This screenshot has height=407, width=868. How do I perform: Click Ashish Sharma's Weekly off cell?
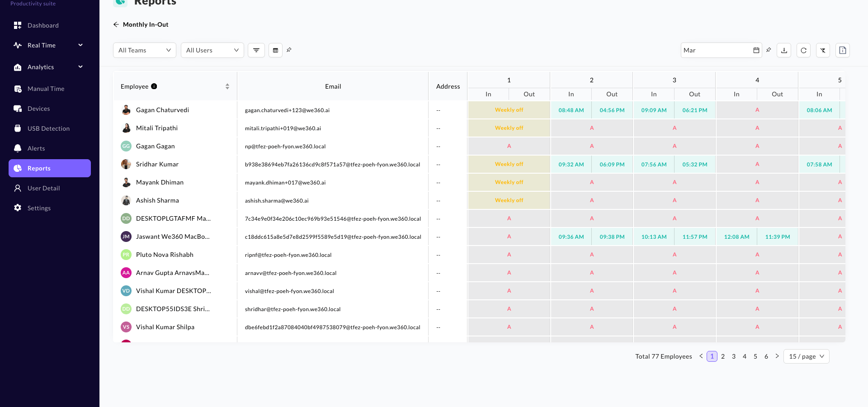coord(509,200)
